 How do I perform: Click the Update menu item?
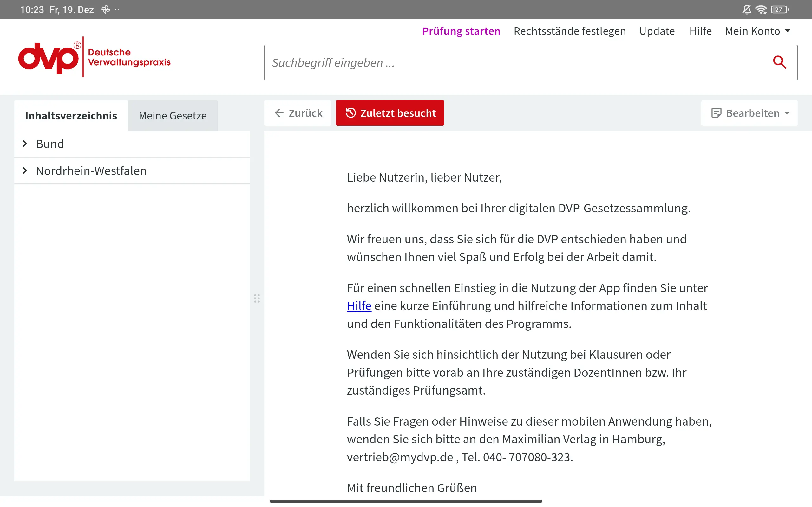(657, 31)
